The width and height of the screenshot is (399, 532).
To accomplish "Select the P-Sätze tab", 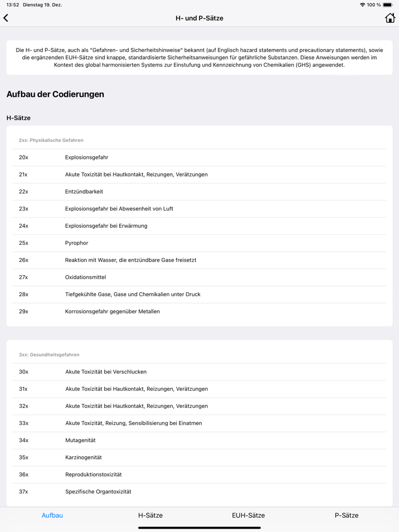I will click(347, 515).
